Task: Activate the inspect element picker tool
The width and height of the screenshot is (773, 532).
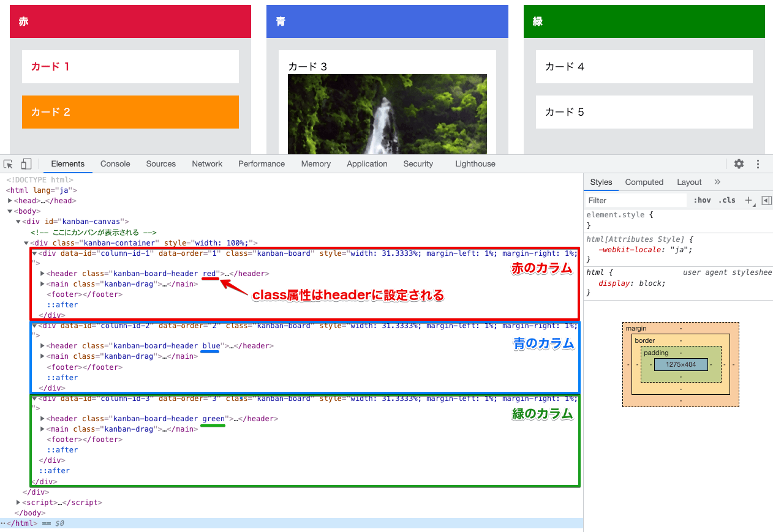Action: tap(9, 164)
